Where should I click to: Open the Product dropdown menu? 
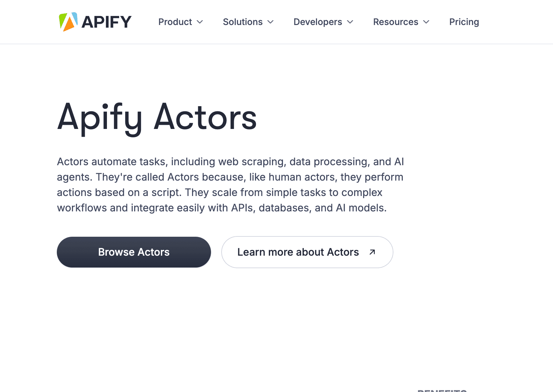pyautogui.click(x=175, y=22)
